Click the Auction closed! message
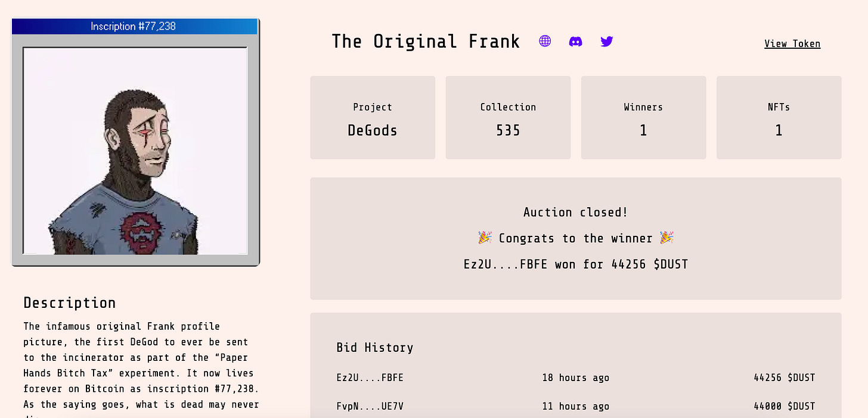The image size is (868, 418). [575, 212]
